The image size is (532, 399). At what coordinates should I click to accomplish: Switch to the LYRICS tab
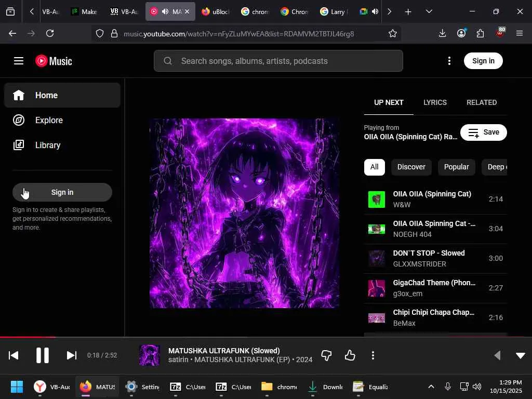[435, 102]
